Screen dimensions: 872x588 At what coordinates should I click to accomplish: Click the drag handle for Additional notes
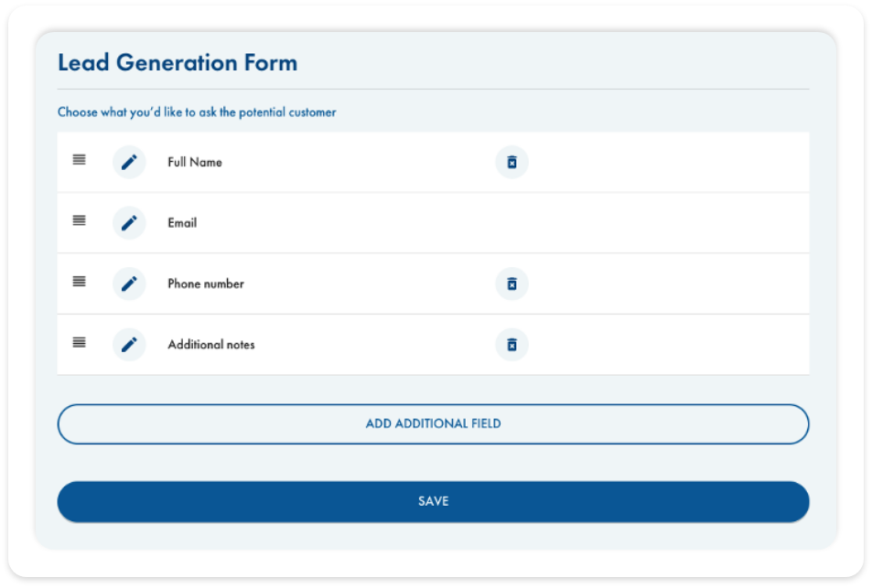(78, 343)
